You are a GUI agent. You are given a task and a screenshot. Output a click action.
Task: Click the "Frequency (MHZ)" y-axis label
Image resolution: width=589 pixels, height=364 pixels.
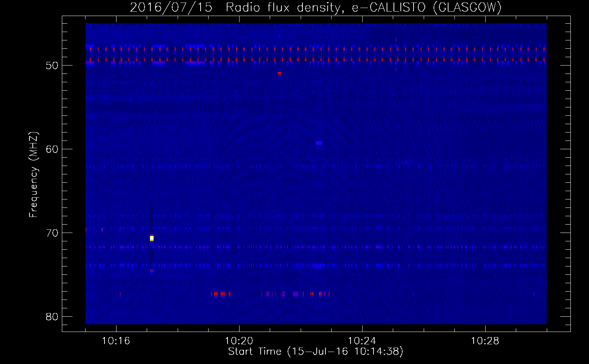[x=33, y=175]
